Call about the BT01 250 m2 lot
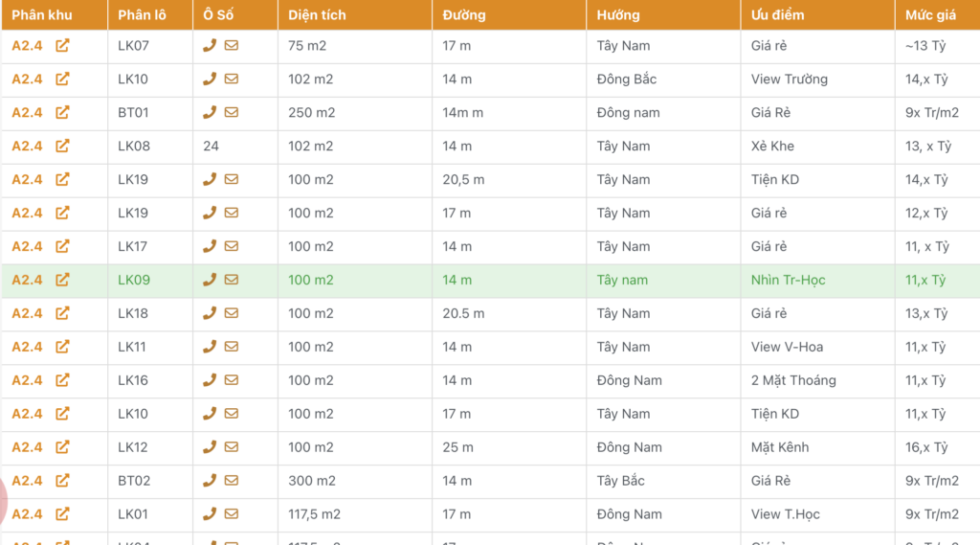The height and width of the screenshot is (545, 980). click(210, 112)
